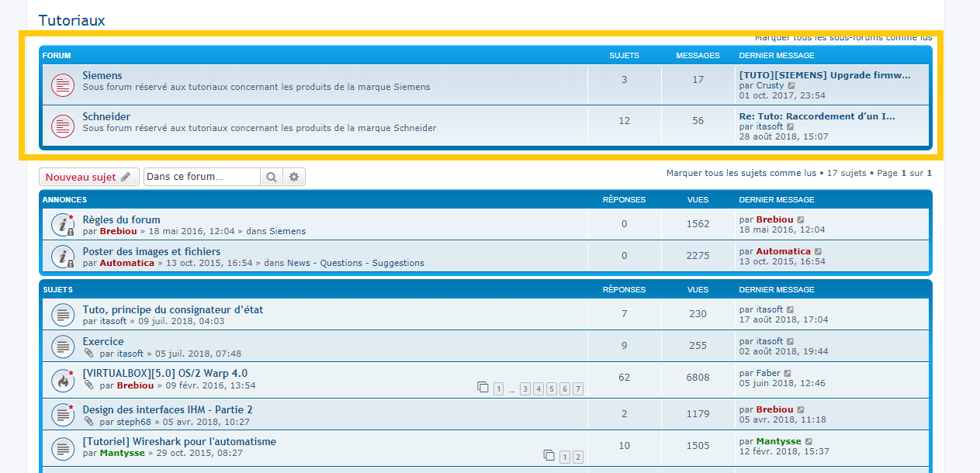Go to page 2 of Wireshark tutorial
The height and width of the screenshot is (473, 980).
point(578,457)
